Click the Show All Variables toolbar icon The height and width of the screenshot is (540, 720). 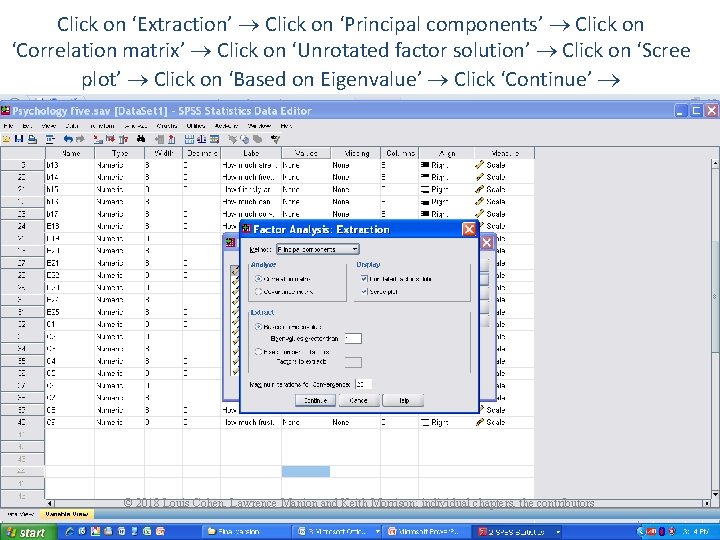pyautogui.click(x=258, y=139)
